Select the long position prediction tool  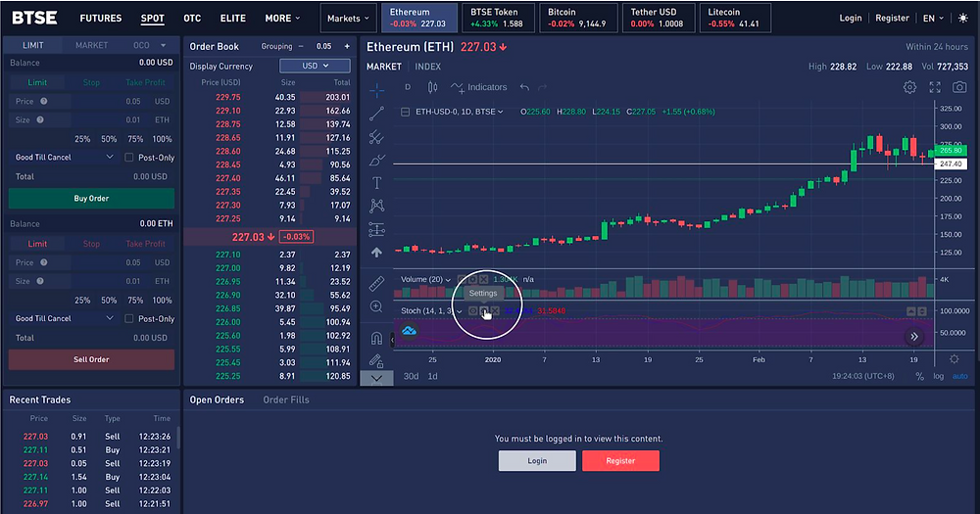376,229
